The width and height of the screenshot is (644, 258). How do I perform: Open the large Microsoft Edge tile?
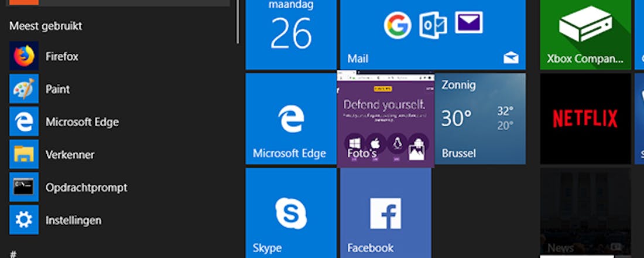[x=291, y=119]
